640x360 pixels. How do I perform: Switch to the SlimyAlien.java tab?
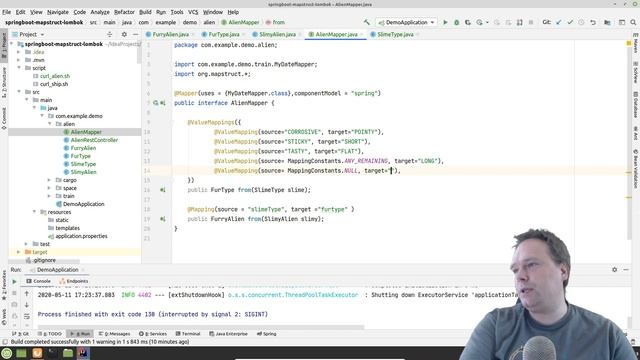coord(277,34)
